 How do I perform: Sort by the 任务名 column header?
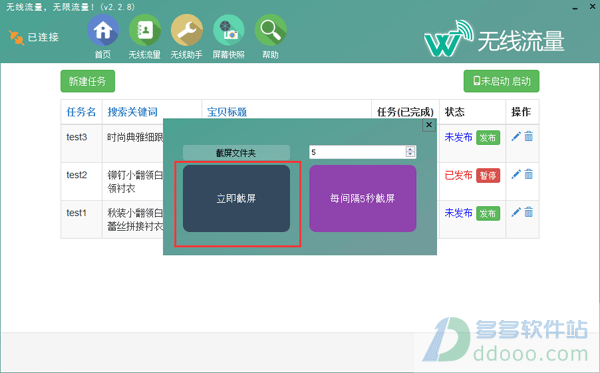[x=81, y=112]
